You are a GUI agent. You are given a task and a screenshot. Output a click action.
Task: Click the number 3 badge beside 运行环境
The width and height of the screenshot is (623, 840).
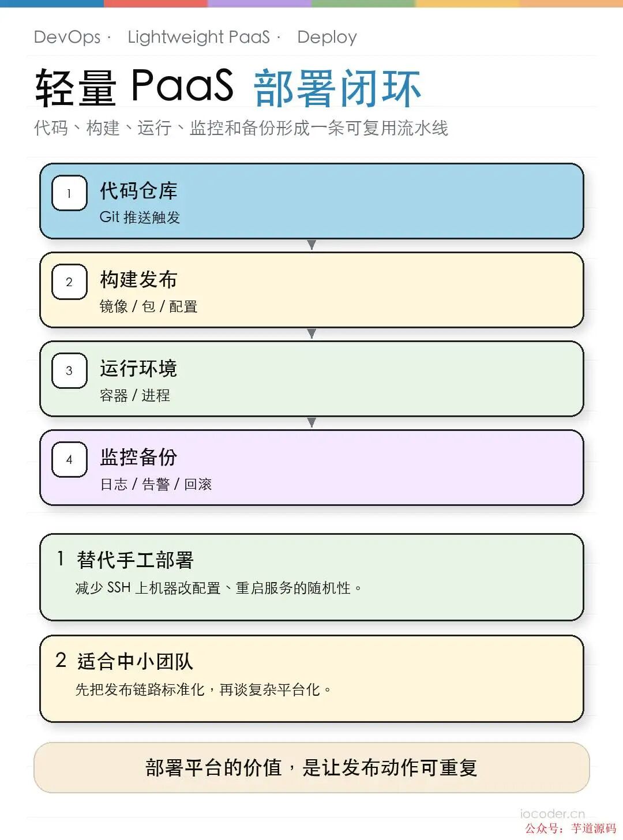(69, 370)
